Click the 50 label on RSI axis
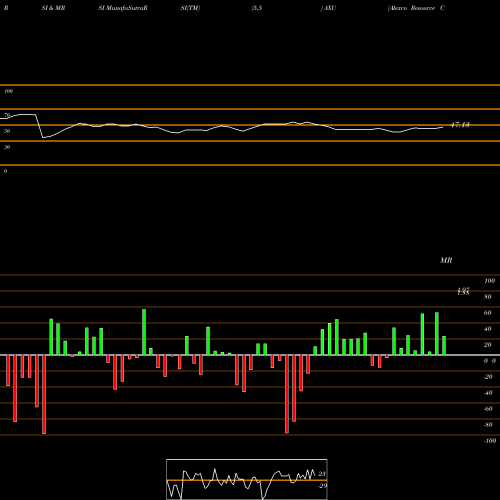The width and height of the screenshot is (500, 500). tap(7, 131)
